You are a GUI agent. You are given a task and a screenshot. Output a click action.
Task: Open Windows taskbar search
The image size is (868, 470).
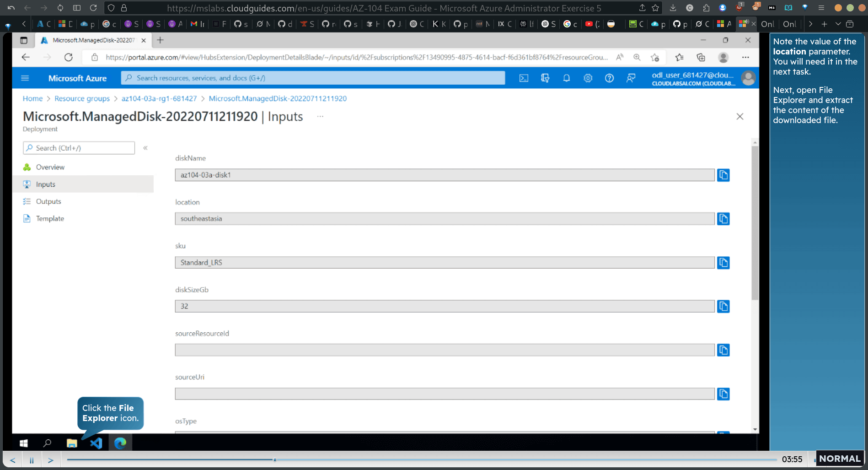coord(47,443)
